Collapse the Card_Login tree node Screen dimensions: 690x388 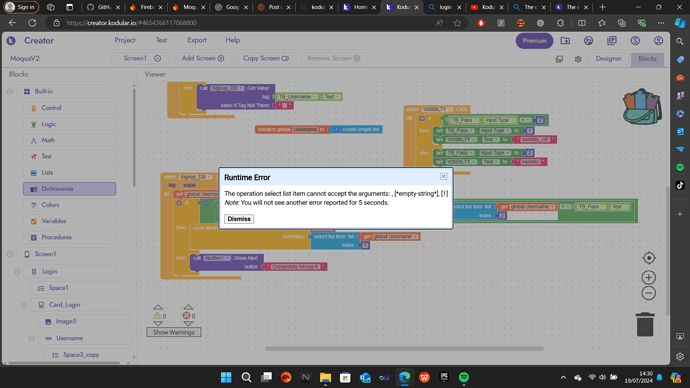24,305
